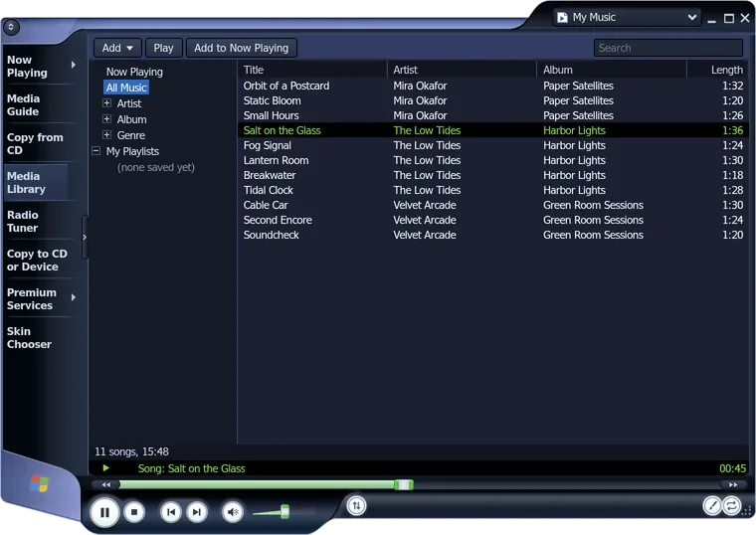Open the Copy from CD tab
Image resolution: width=756 pixels, height=535 pixels.
35,143
